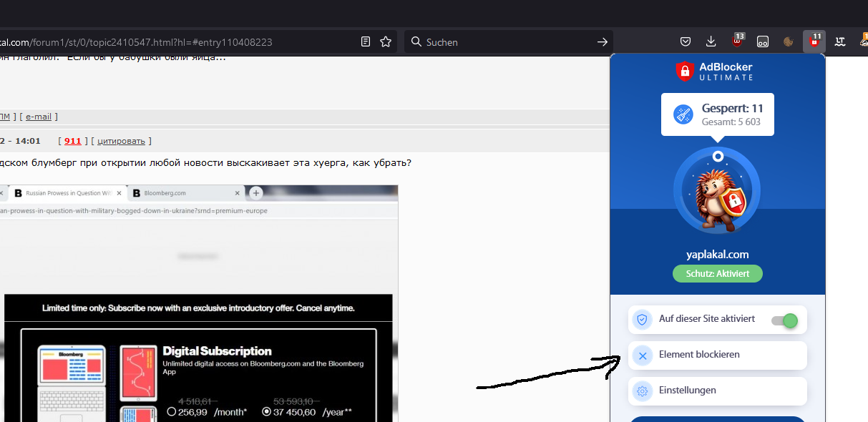
Task: Open the uBlock shield icon showing 13
Action: click(737, 41)
